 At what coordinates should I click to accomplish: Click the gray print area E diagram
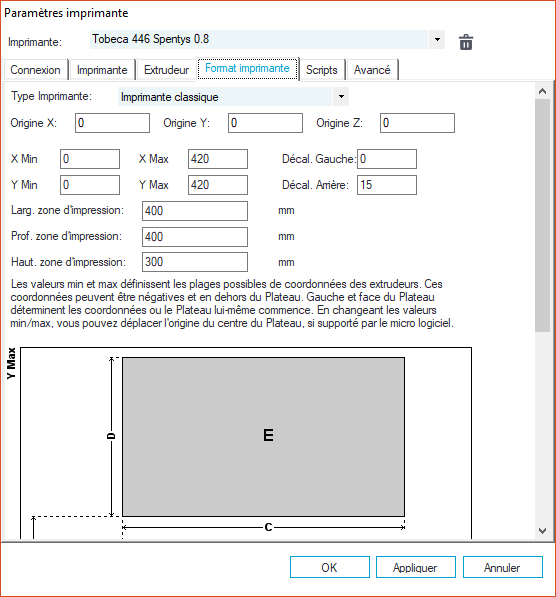(264, 437)
